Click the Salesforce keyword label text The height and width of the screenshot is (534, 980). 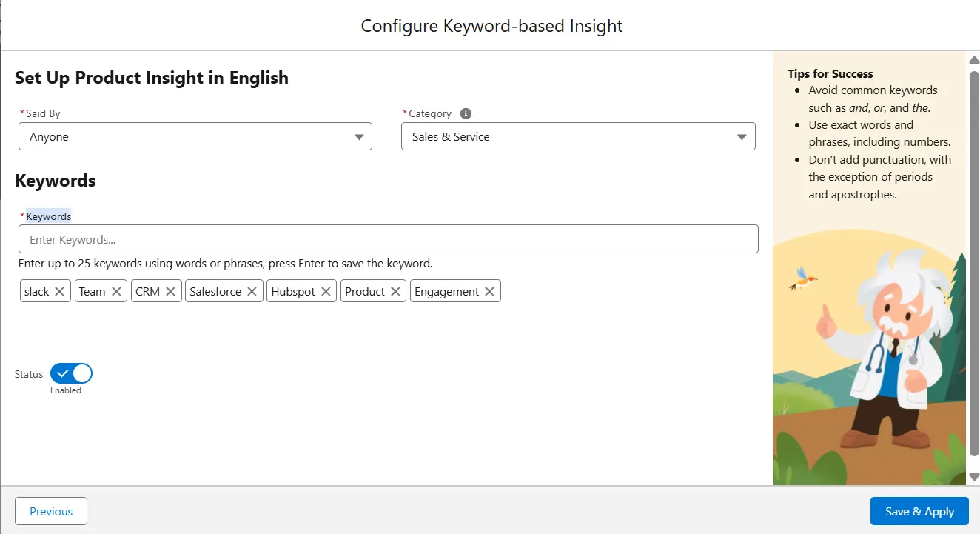click(215, 292)
